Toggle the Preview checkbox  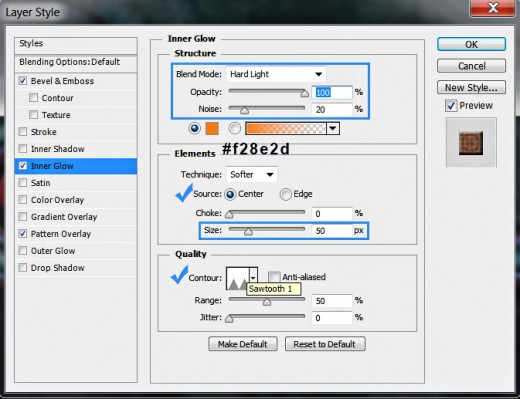coord(451,106)
